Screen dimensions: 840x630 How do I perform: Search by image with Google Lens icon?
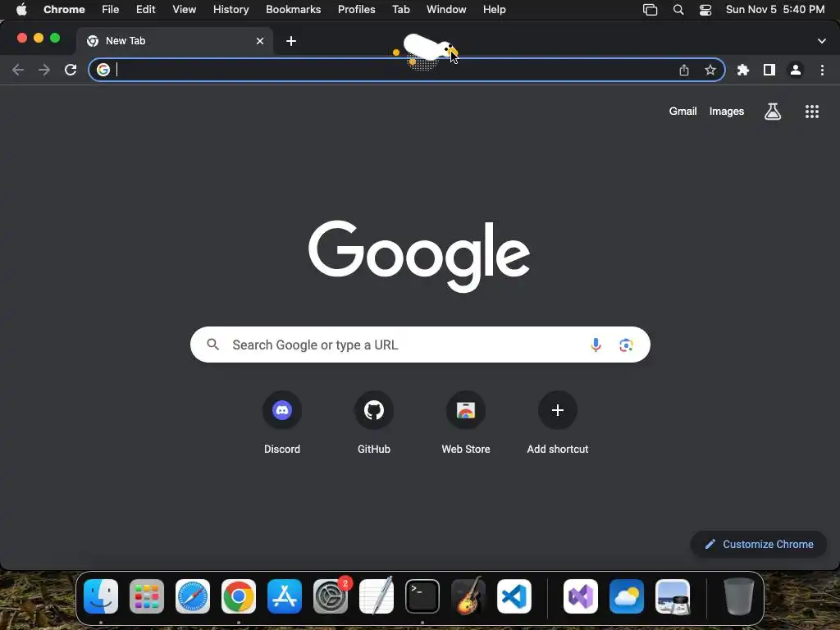626,345
